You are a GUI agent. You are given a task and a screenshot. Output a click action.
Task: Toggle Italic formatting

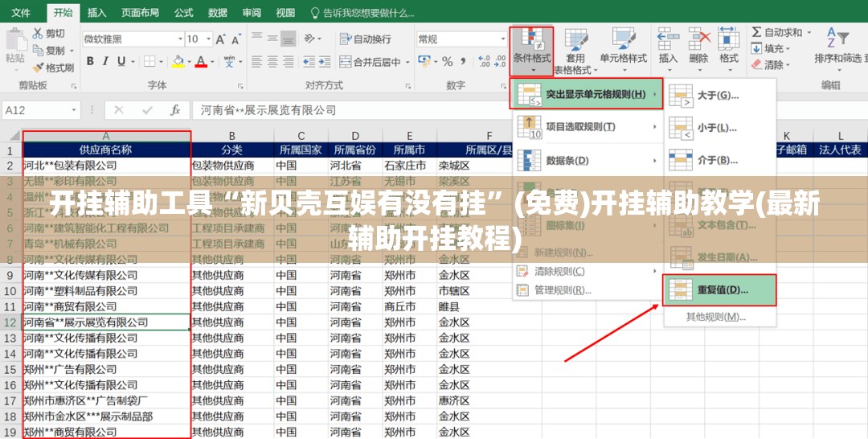[x=105, y=61]
